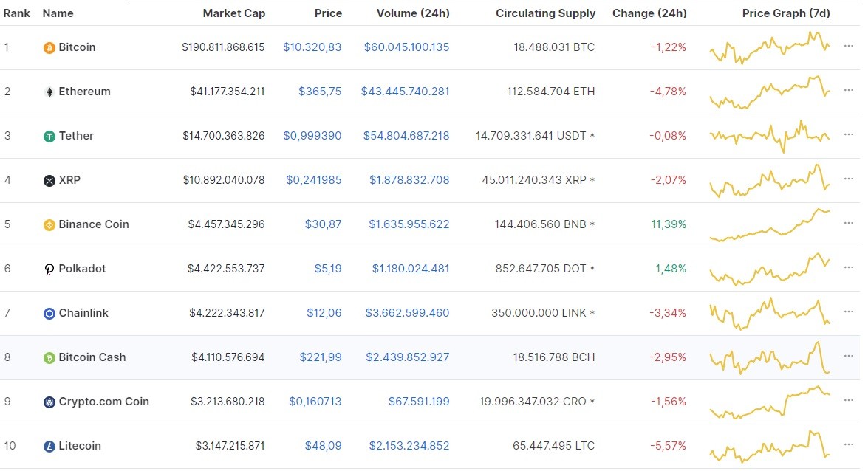Screen dimensions: 868x471
Task: Click the Chainlink hexagon icon
Action: coord(49,313)
